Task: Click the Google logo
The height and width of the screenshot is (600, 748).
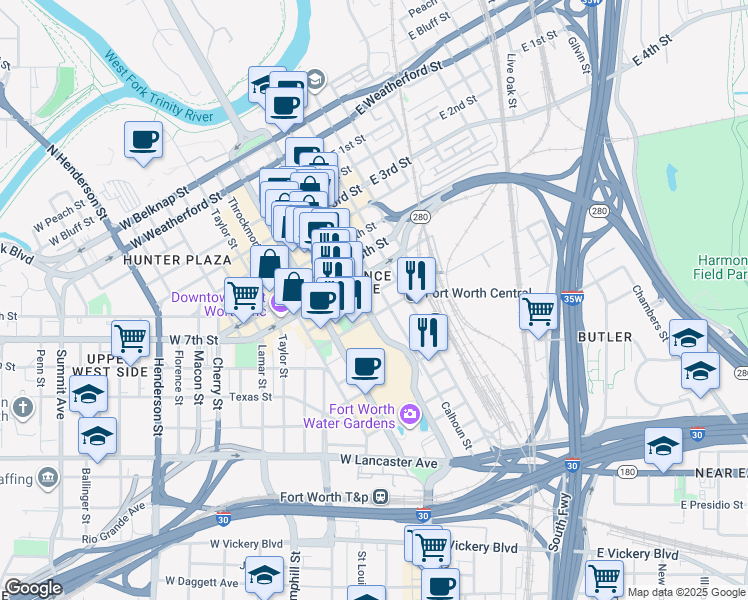Action: 33,588
